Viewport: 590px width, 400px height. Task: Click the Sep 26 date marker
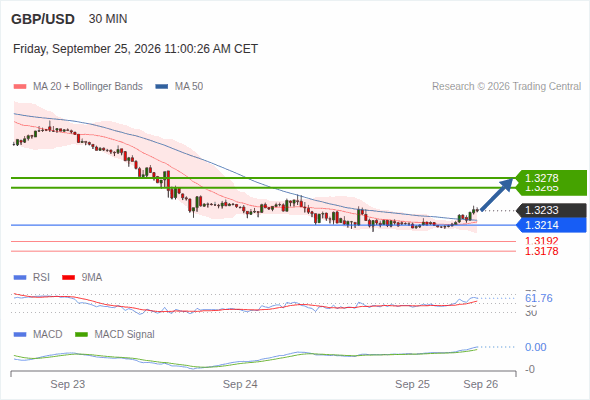tap(481, 384)
